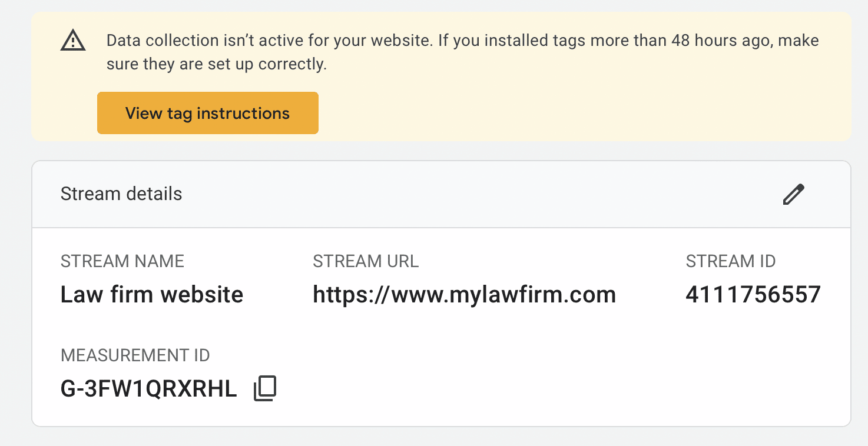
Task: Click blank yellow banner area beside the button
Action: 583,113
